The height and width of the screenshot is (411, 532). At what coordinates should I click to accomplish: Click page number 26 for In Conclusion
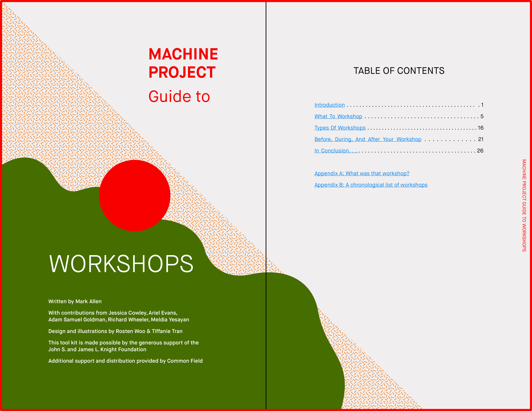coord(480,151)
